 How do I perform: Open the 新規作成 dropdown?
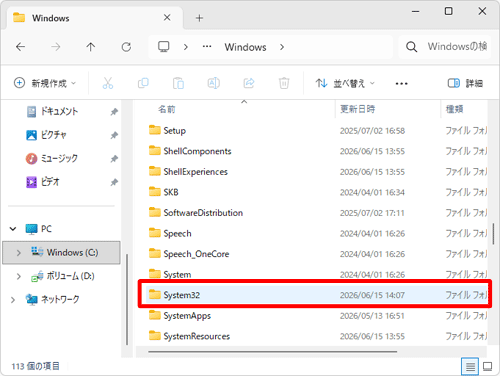coord(45,83)
